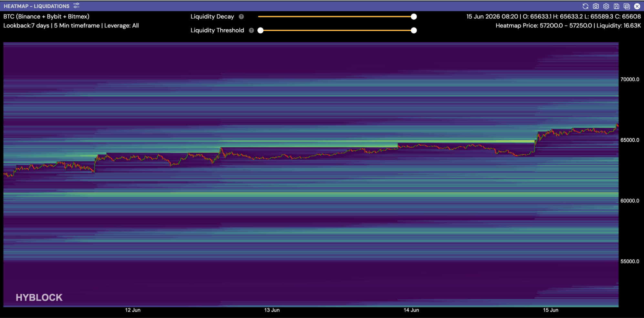The height and width of the screenshot is (318, 644).
Task: Show help for Liquidity Decay
Action: click(x=241, y=17)
